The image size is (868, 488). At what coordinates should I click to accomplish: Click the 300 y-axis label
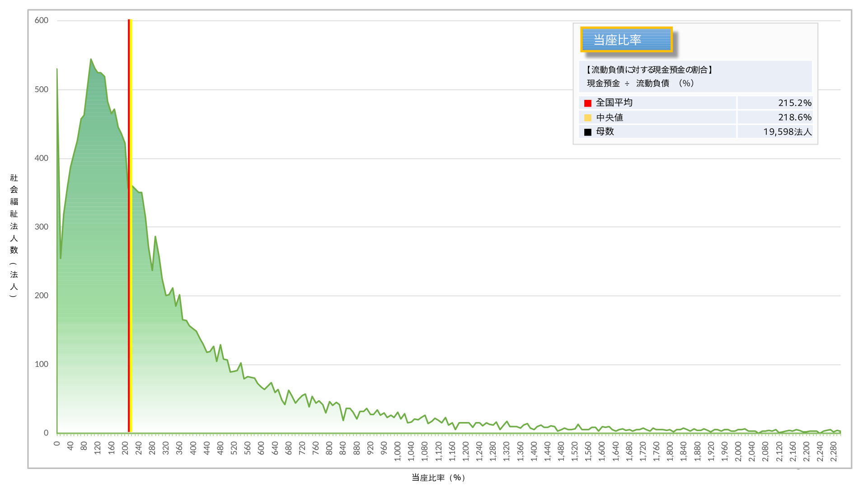42,227
